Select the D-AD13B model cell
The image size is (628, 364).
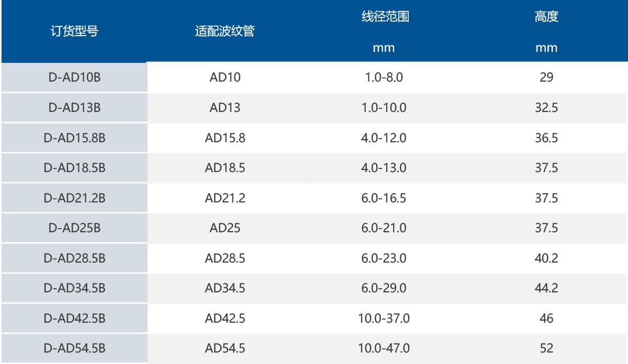pyautogui.click(x=74, y=108)
